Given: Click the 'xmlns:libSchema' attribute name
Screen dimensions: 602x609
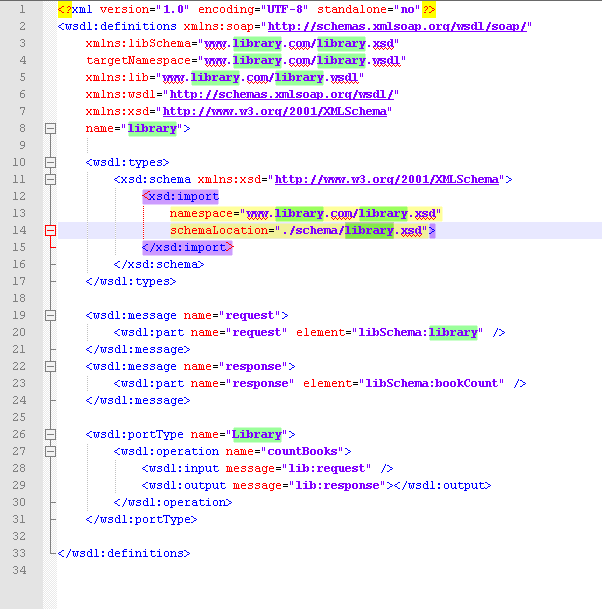Looking at the screenshot, I should click(x=138, y=44).
